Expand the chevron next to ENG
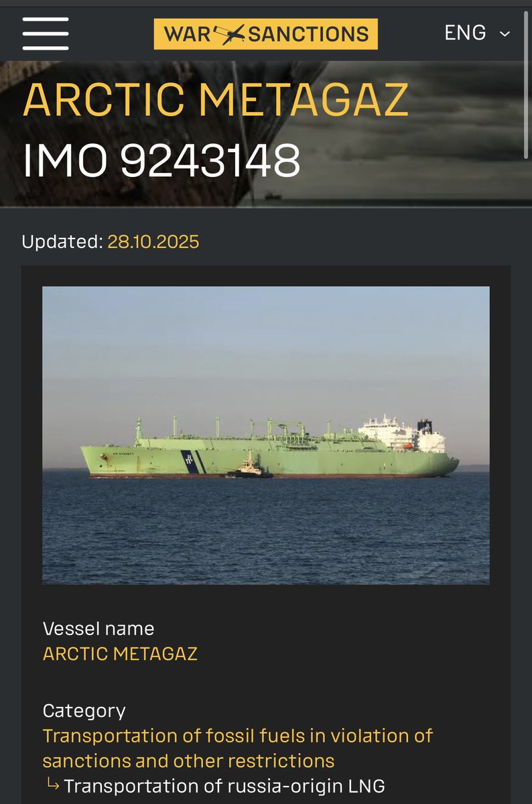 click(505, 33)
